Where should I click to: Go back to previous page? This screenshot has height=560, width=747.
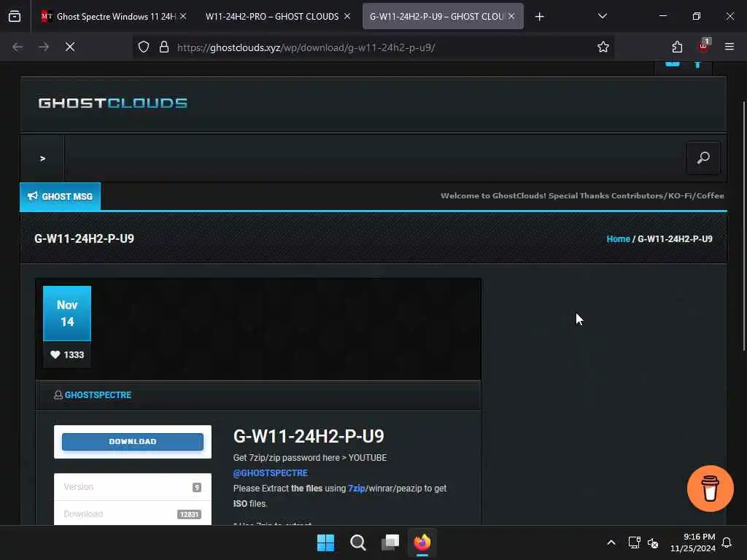pyautogui.click(x=18, y=47)
